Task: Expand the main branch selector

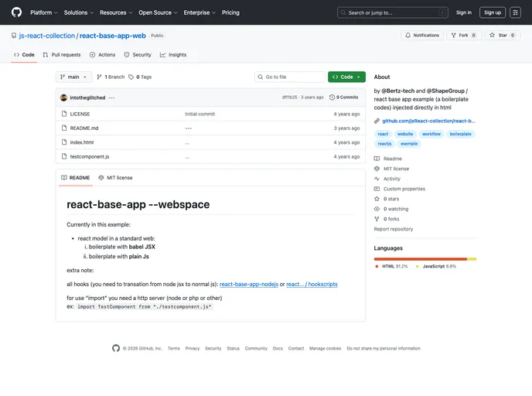Action: click(74, 77)
